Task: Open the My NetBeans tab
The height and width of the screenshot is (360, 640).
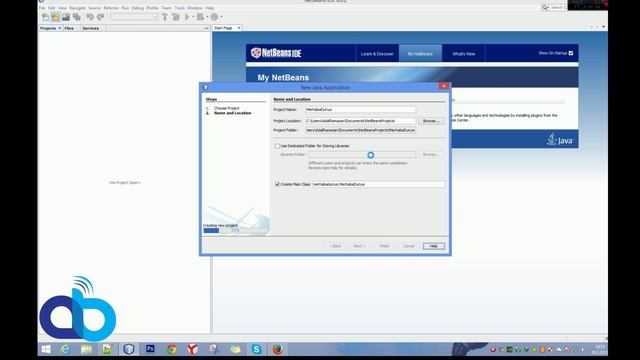Action: click(x=420, y=53)
